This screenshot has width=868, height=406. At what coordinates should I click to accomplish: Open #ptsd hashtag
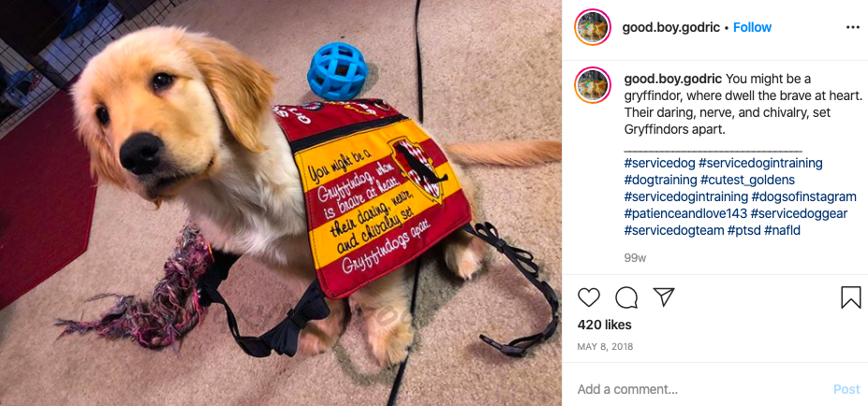point(743,230)
